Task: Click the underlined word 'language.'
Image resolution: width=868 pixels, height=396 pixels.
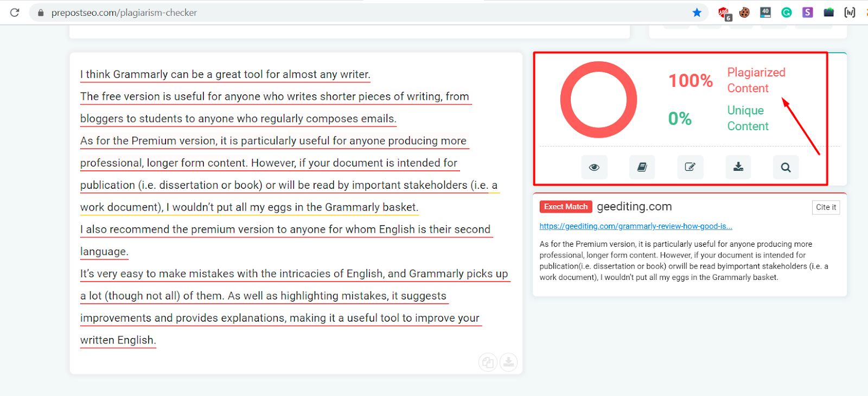Action: pos(104,252)
